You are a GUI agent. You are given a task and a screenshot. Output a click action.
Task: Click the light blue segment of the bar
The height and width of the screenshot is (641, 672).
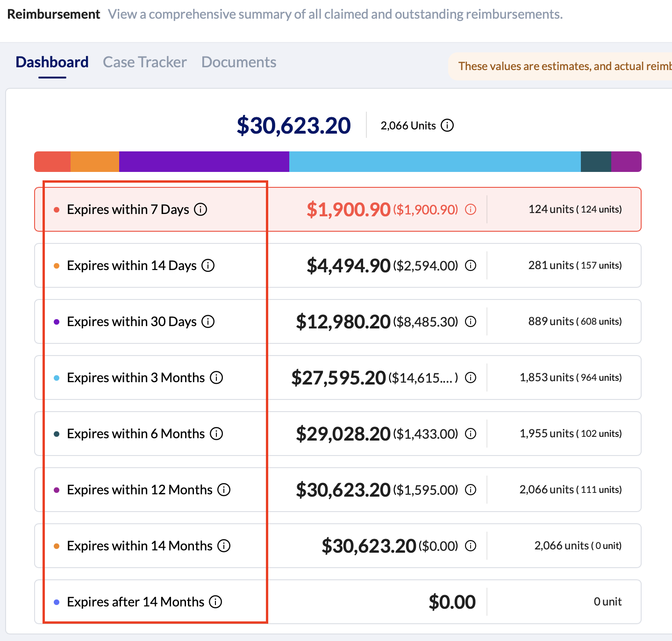coord(435,162)
